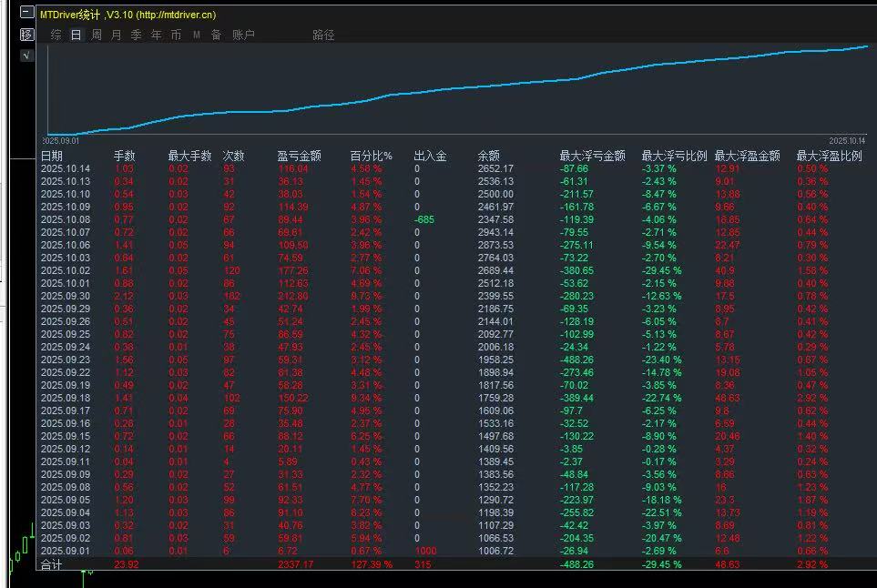Viewport: 877px width, 588px height.
Task: Click floating loss -488.26 in 2025.09.23 row
Action: coord(576,360)
